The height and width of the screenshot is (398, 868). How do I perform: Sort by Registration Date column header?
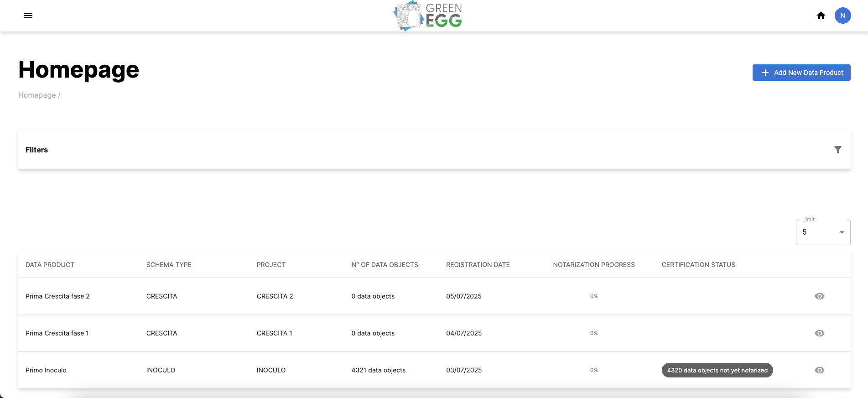pos(478,265)
